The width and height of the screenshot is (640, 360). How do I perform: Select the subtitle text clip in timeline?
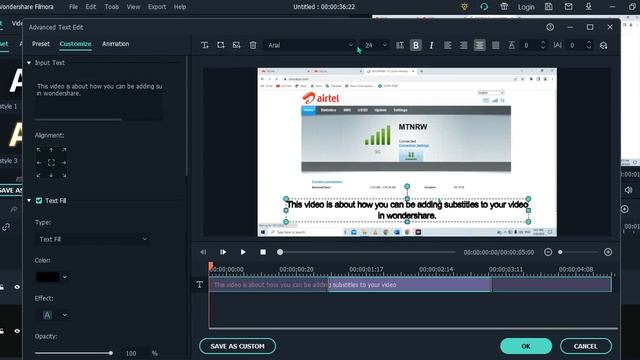pos(410,284)
